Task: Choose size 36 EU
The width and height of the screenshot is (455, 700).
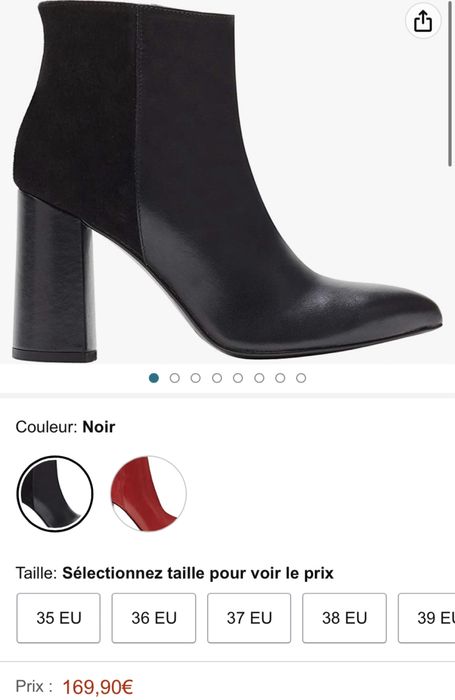Action: click(154, 618)
